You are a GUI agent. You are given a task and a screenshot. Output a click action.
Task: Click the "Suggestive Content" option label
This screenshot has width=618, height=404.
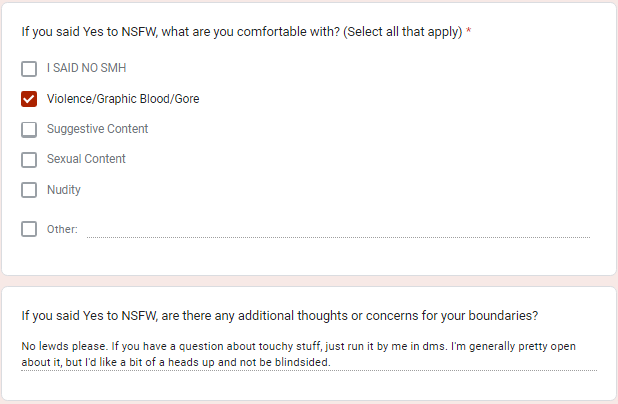point(97,129)
